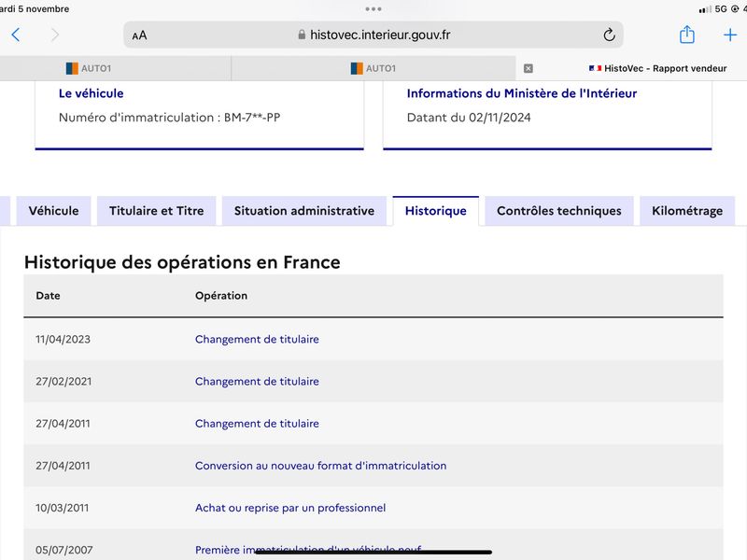
Task: Select the HistoVec - Rapport vendeur tab
Action: click(657, 68)
